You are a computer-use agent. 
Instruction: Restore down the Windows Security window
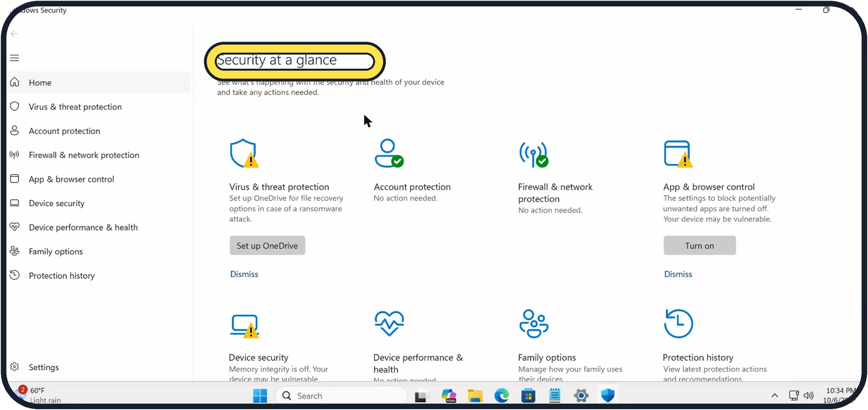826,9
